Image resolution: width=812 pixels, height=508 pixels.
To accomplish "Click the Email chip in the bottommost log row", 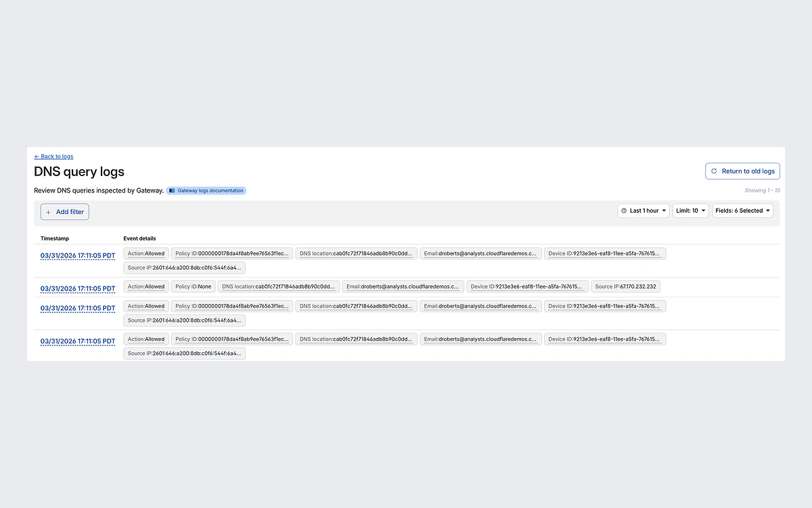I will [481, 339].
